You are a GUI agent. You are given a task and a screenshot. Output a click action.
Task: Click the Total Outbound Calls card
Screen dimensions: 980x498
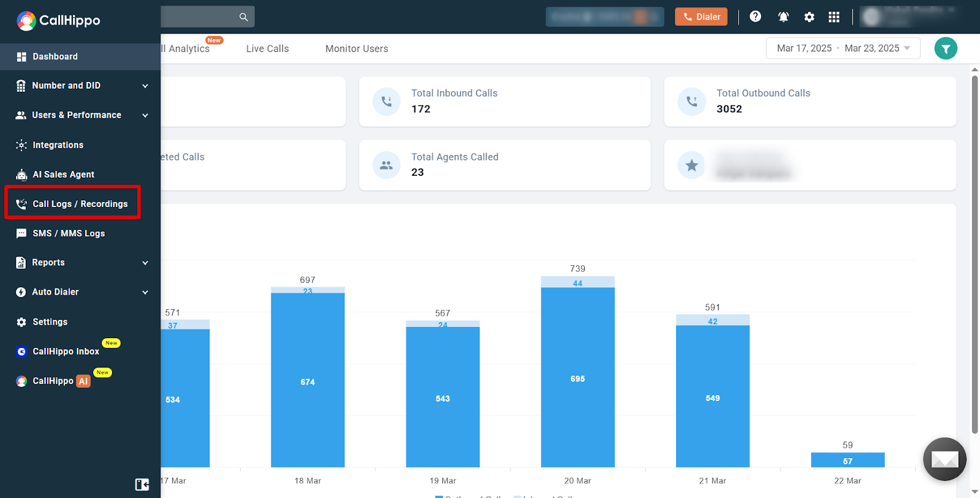point(810,102)
